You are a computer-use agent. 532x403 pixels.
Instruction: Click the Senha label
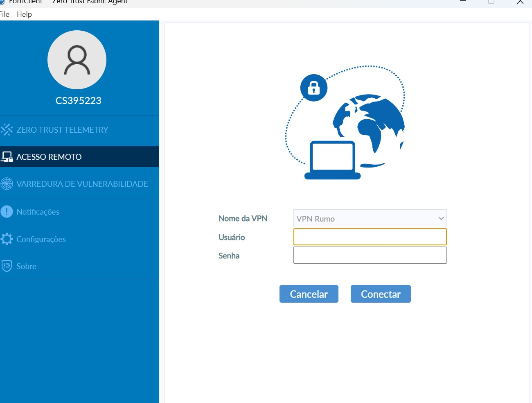(x=229, y=256)
